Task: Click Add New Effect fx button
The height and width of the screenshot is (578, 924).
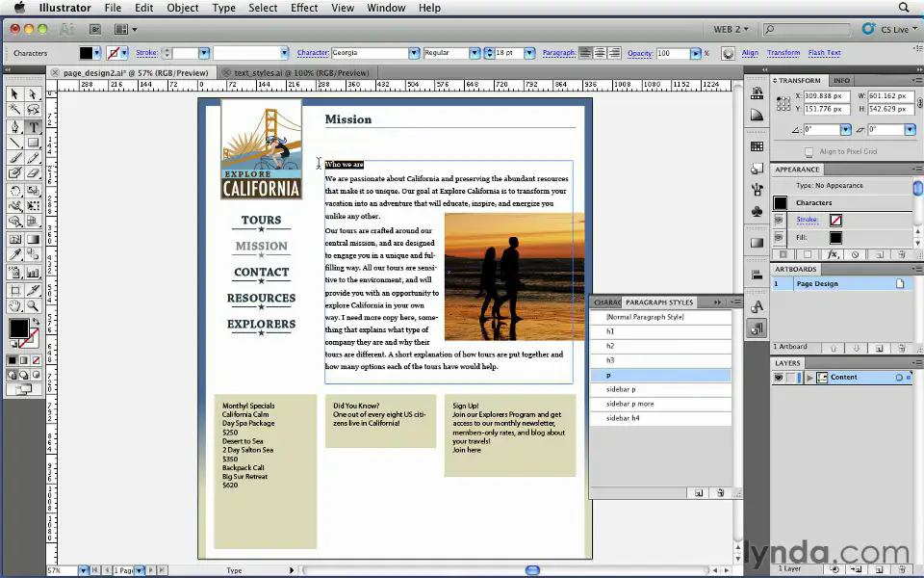Action: tap(832, 254)
